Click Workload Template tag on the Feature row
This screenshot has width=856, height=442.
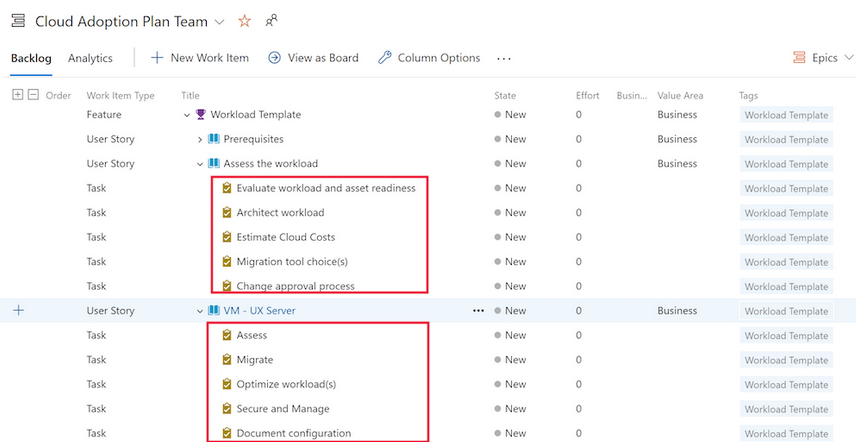click(786, 115)
